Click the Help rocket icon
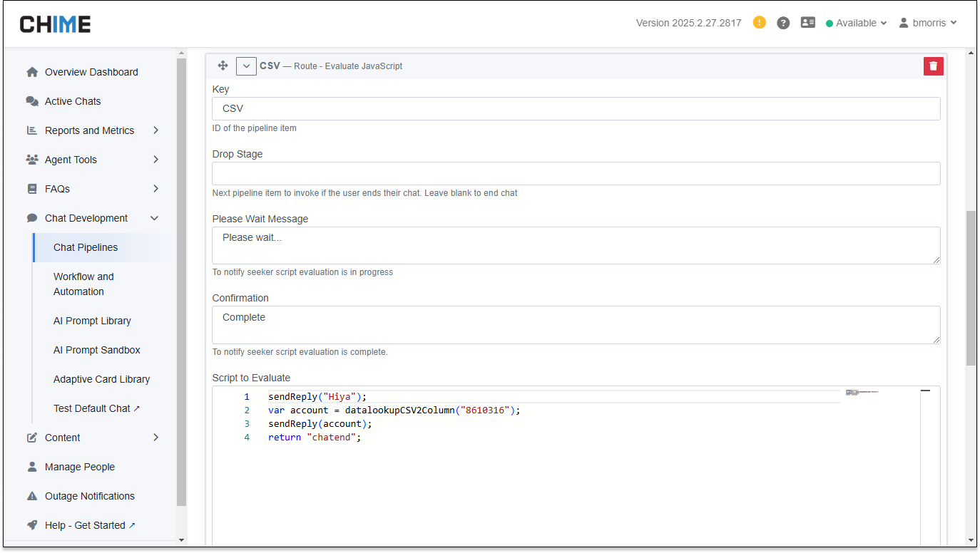Viewport: 980px width, 553px height. point(32,525)
